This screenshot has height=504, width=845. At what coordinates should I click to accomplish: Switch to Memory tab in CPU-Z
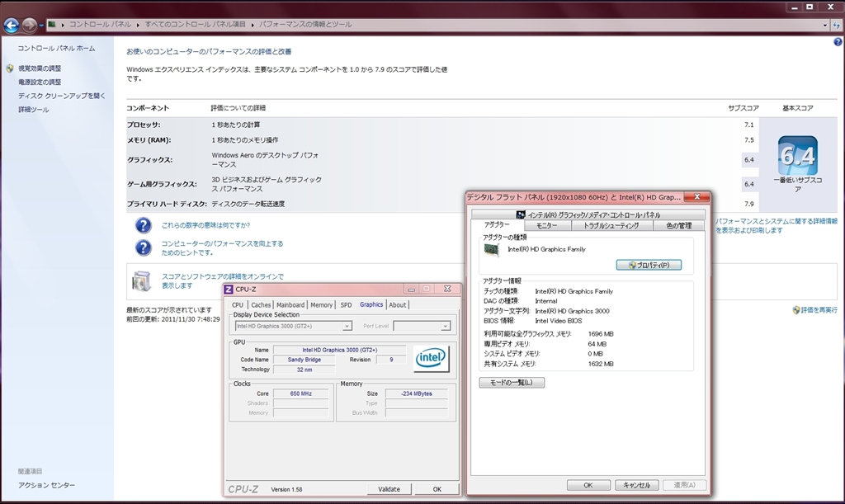[321, 304]
